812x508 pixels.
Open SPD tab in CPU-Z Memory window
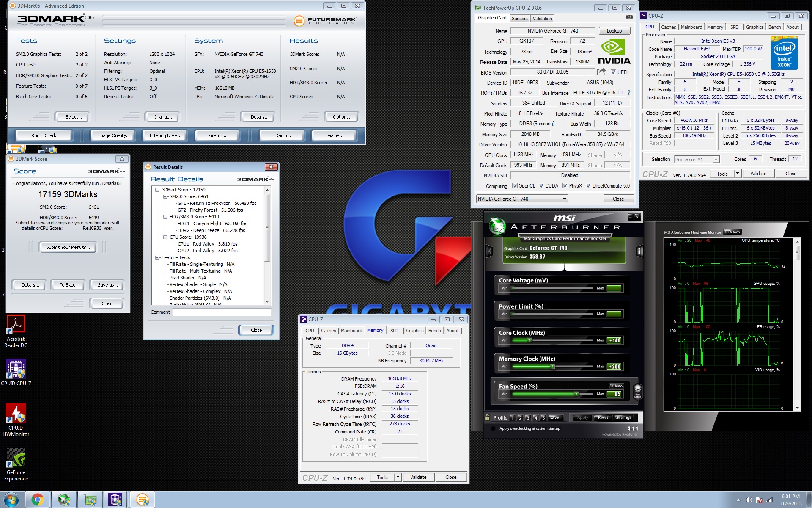point(394,331)
